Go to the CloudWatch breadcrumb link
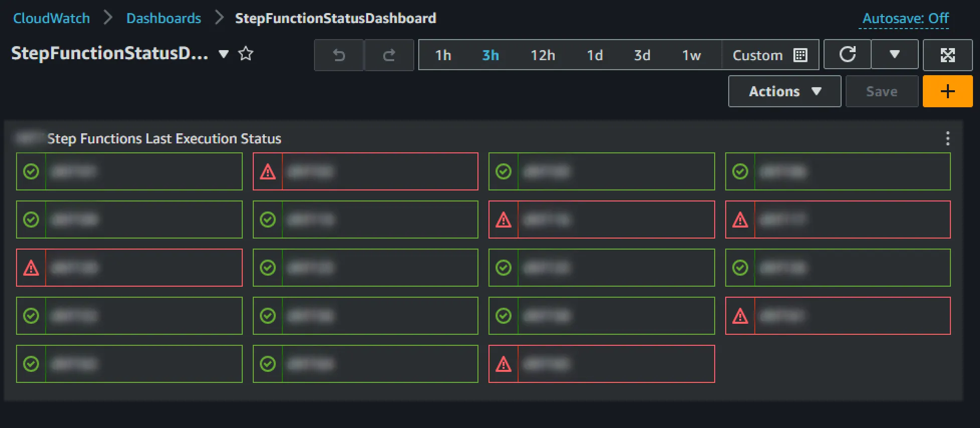980x428 pixels. pos(52,19)
